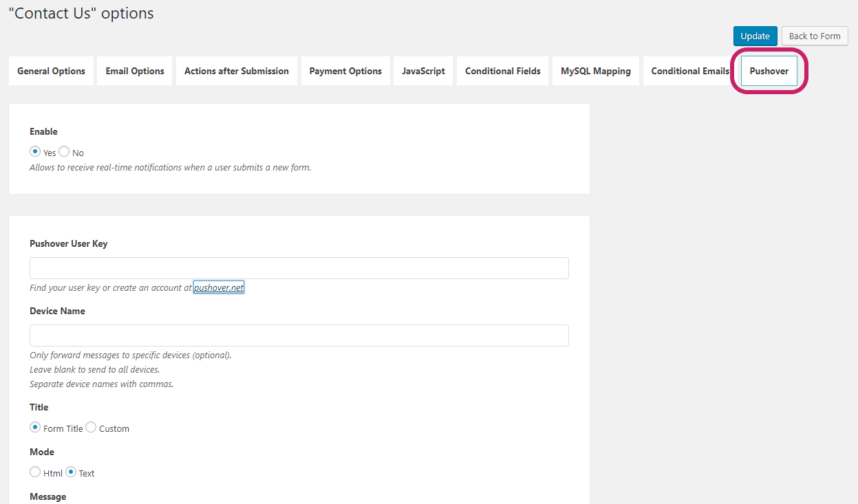The height and width of the screenshot is (504, 858).
Task: Focus the Device Name input field
Action: click(299, 336)
